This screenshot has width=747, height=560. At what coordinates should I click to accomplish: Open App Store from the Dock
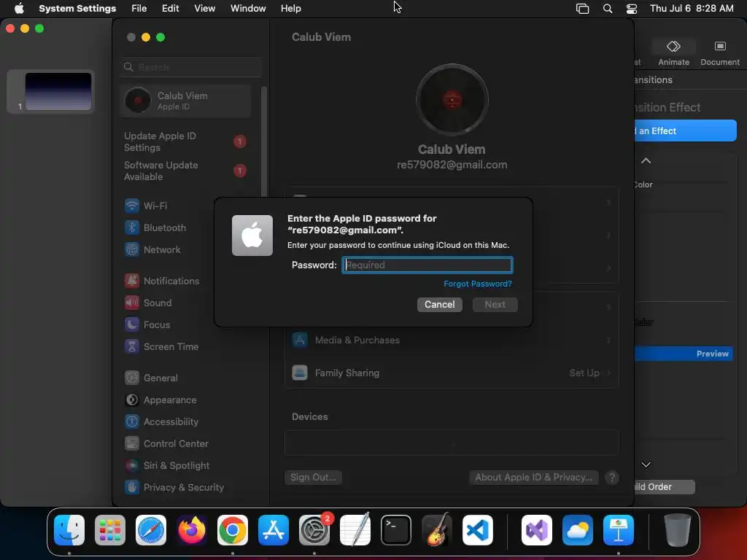274,530
